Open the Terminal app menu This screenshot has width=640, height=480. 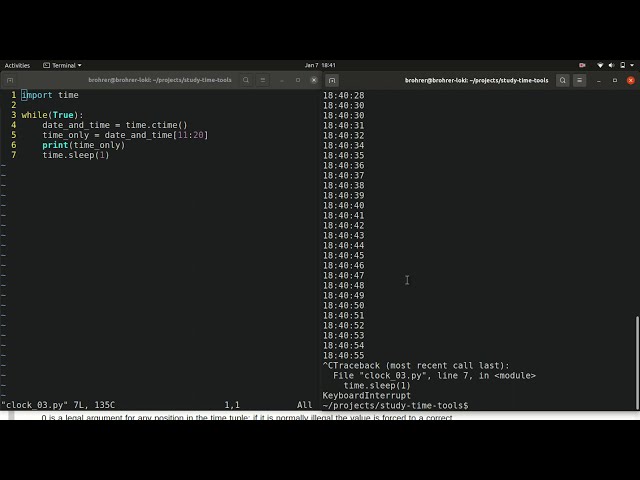[x=62, y=65]
